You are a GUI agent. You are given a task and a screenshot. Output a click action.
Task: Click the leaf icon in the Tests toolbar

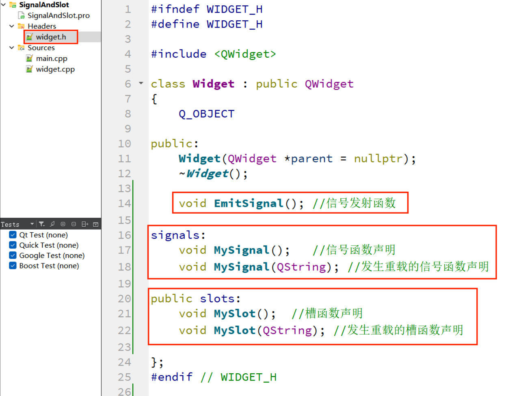(52, 224)
